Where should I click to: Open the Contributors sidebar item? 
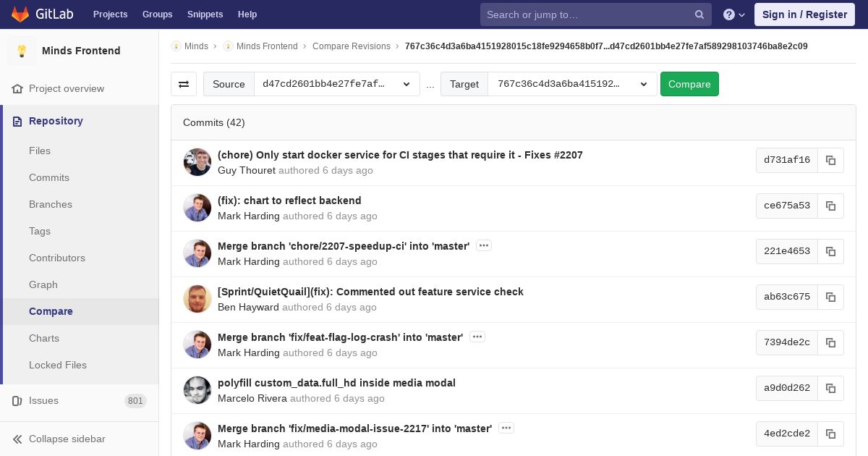click(x=57, y=258)
